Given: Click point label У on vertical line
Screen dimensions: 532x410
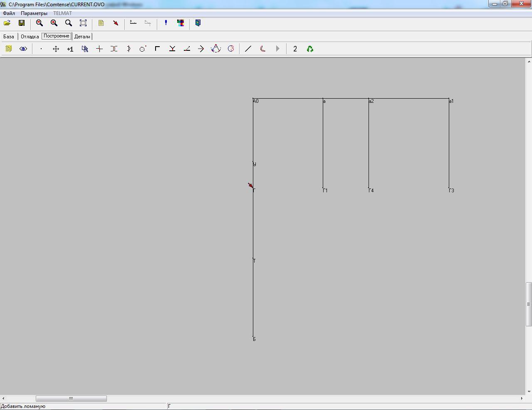Looking at the screenshot, I should click(255, 164).
